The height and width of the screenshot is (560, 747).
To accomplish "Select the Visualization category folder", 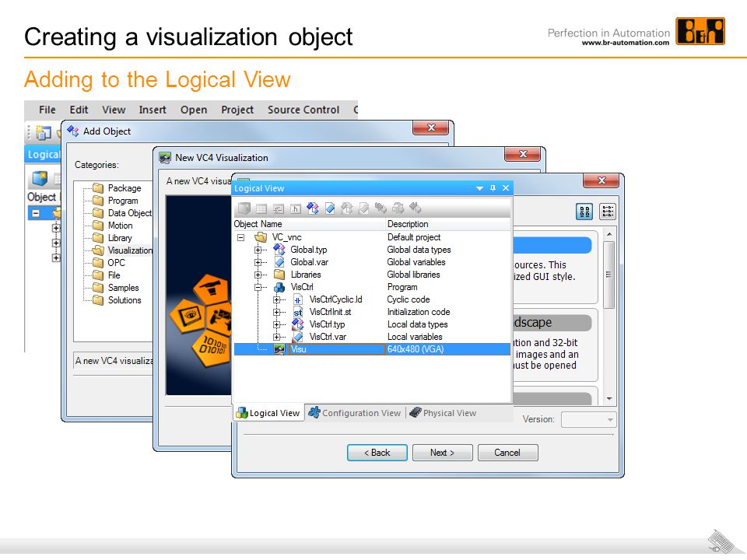I will [124, 250].
